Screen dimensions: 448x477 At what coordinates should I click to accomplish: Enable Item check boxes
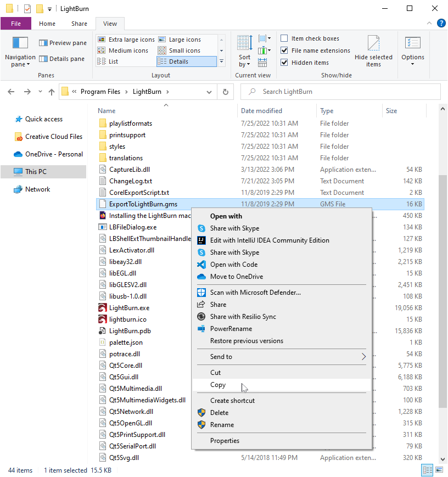point(284,38)
